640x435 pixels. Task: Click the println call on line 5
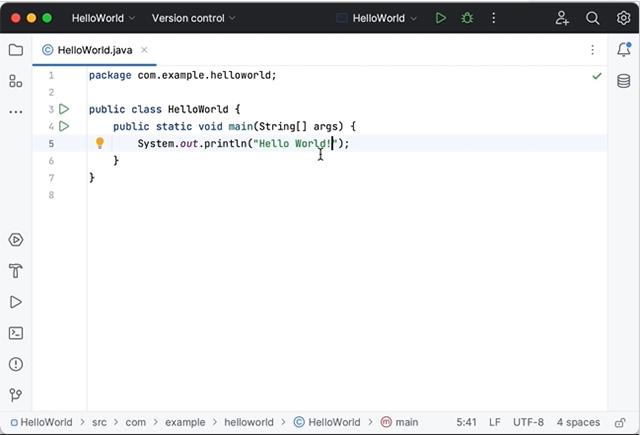225,144
